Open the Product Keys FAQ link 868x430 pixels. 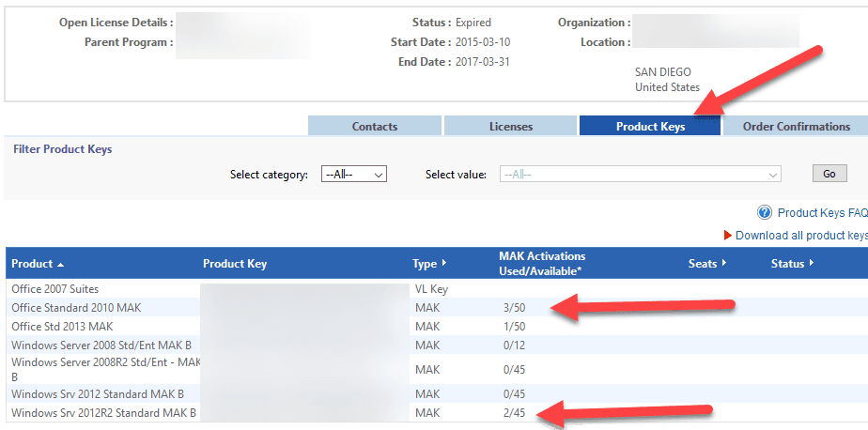(x=822, y=213)
